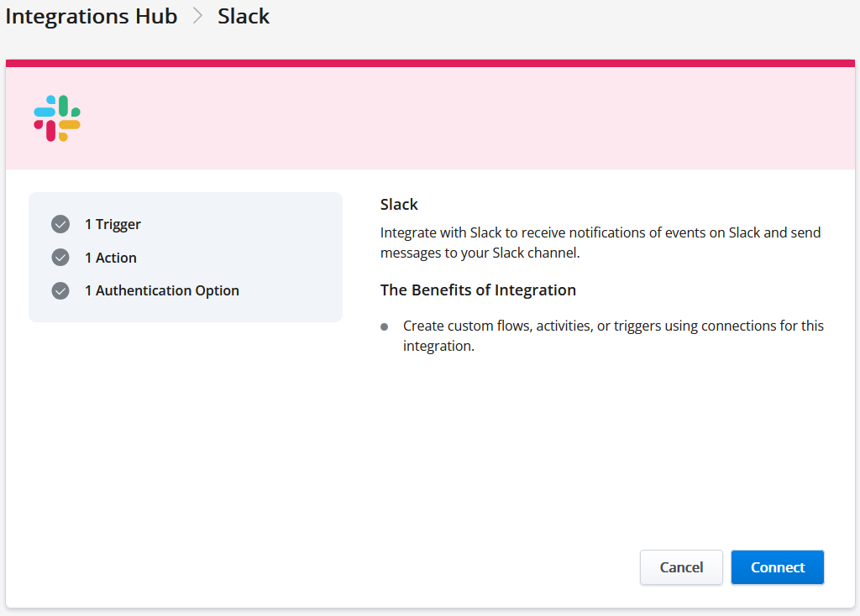Click The Benefits of Integration heading
Image resolution: width=860 pixels, height=616 pixels.
click(x=478, y=290)
